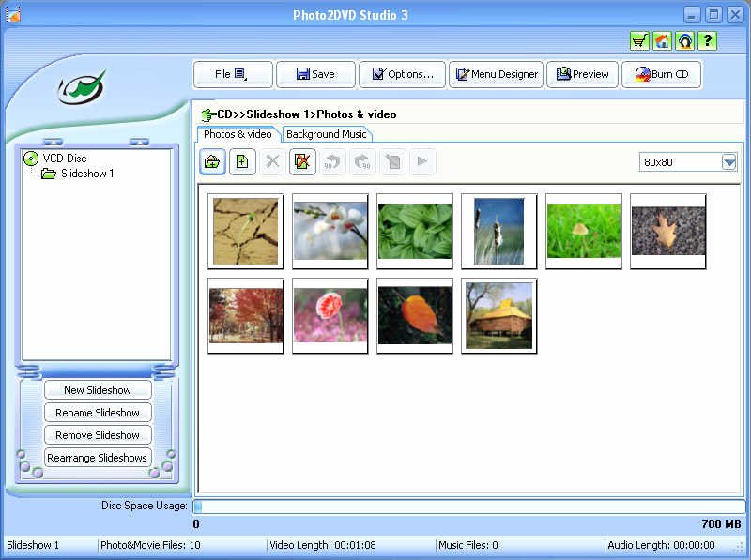Click the Burn CD button
The width and height of the screenshot is (751, 560).
[x=662, y=74]
